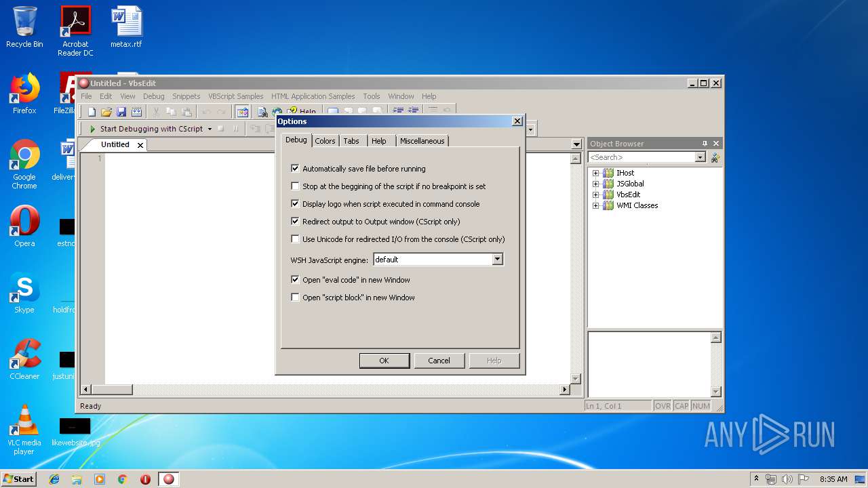Close the Options dialog
This screenshot has width=868, height=488.
[517, 121]
